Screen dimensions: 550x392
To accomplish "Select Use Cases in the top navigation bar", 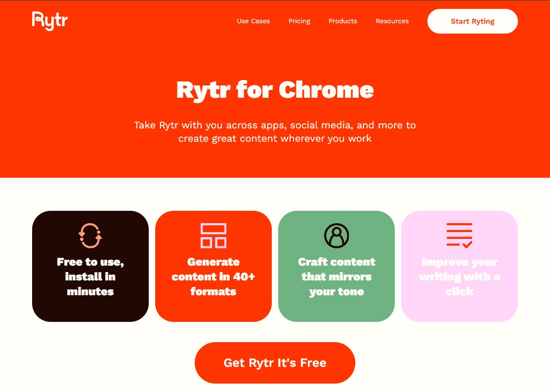I will pos(253,21).
